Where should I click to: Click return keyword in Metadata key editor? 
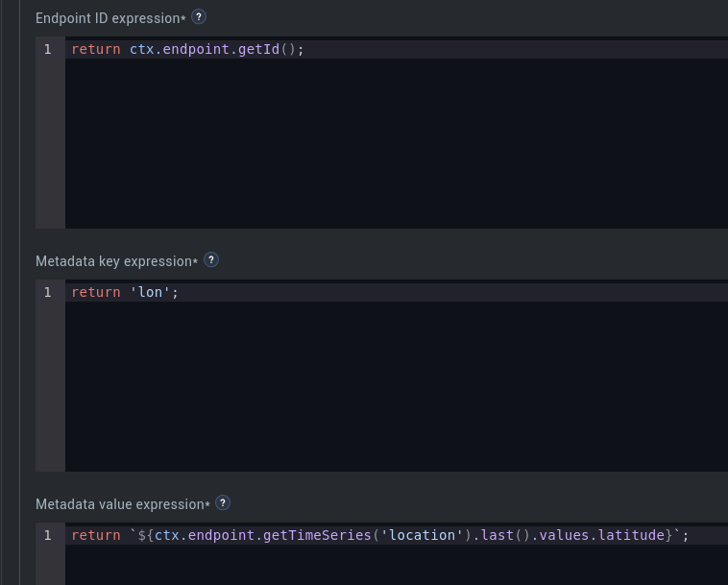click(96, 292)
